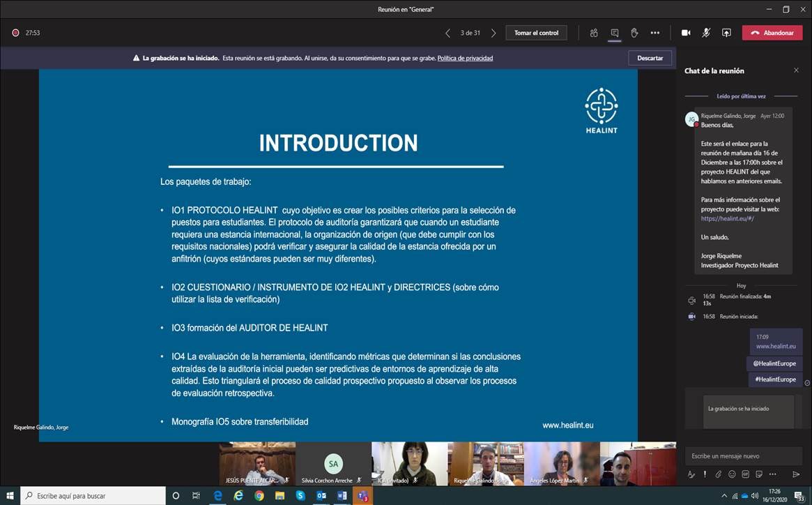Select the #HealintEurope chat message
The width and height of the screenshot is (812, 505).
(775, 379)
